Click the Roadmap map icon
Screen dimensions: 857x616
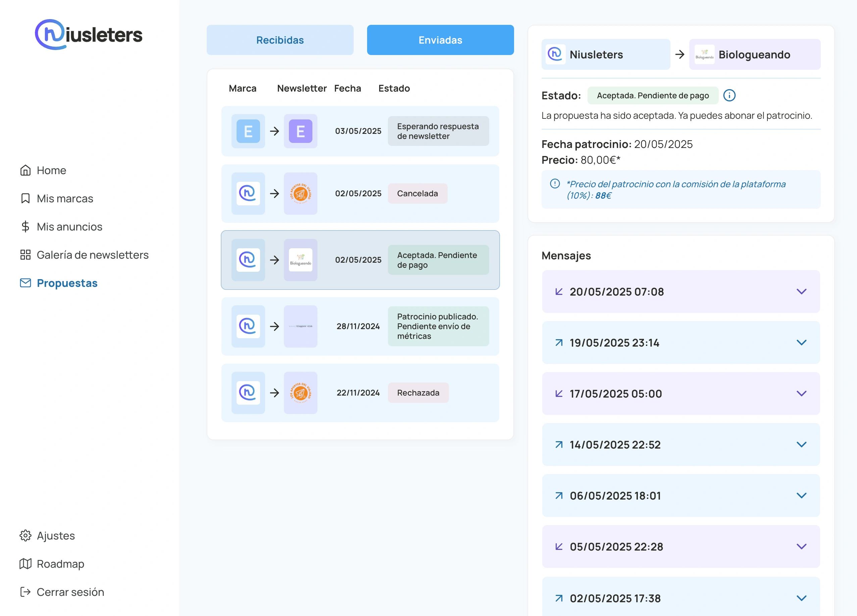click(25, 564)
